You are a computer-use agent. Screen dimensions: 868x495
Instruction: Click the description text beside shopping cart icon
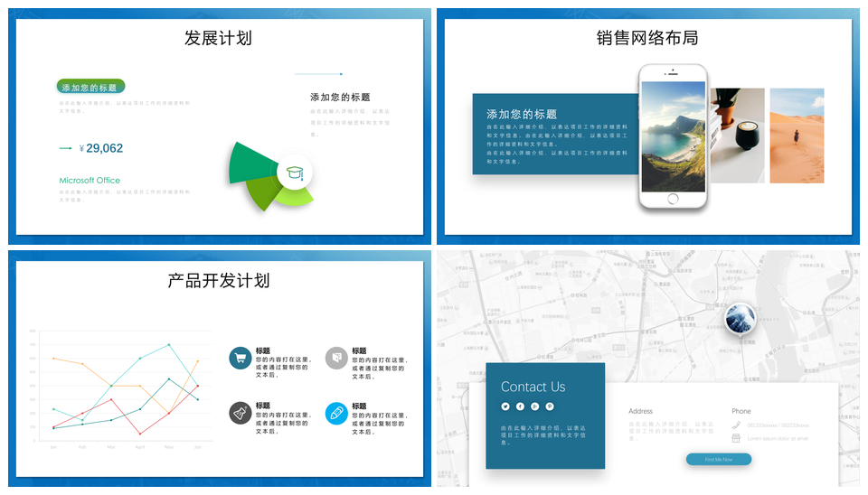[x=283, y=368]
